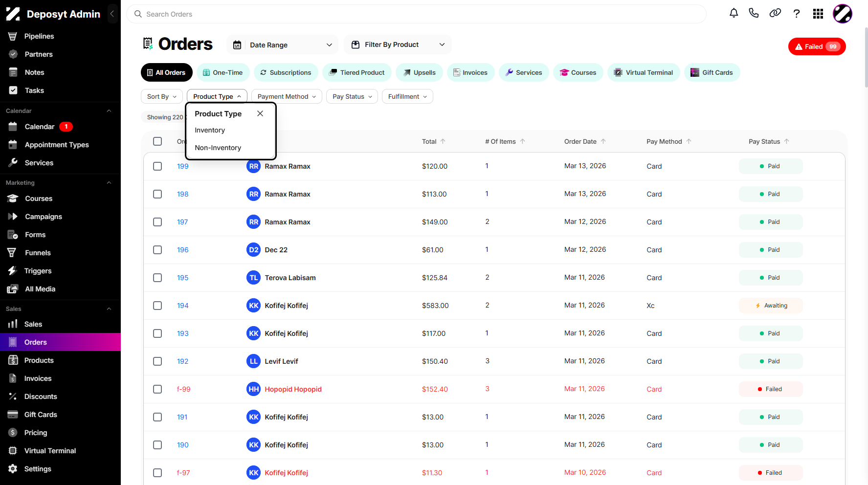This screenshot has width=868, height=485.
Task: Open the Pay Status filter dropdown
Action: point(352,96)
